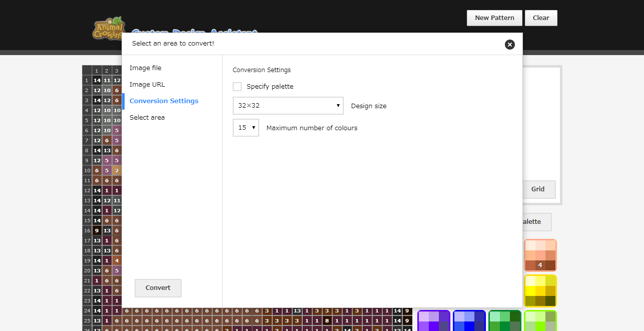Image resolution: width=644 pixels, height=331 pixels.
Task: Select the lightest lavender swatch in purple group
Action: coord(424,316)
